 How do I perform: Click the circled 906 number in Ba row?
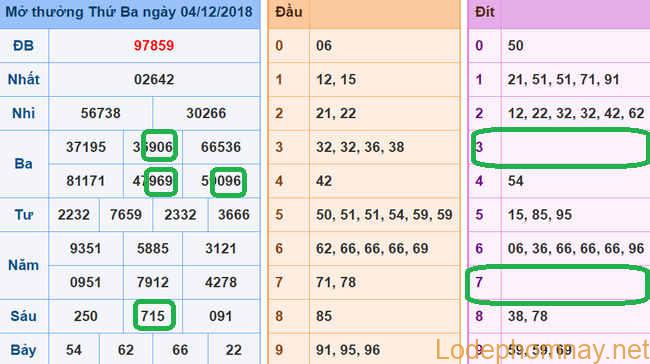(x=160, y=146)
